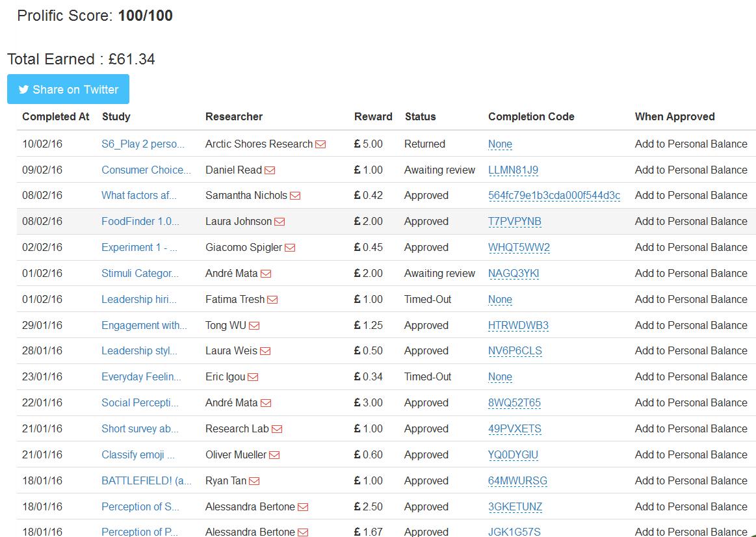Open the Consumer Choice... study link
The image size is (756, 537).
146,170
